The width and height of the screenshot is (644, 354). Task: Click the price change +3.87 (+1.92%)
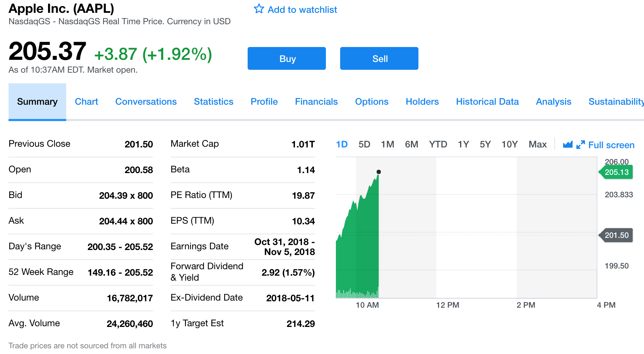coord(153,54)
